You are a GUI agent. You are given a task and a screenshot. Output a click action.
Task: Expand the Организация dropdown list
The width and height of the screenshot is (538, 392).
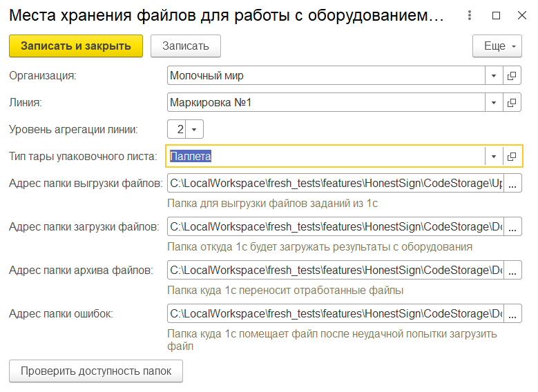(494, 75)
